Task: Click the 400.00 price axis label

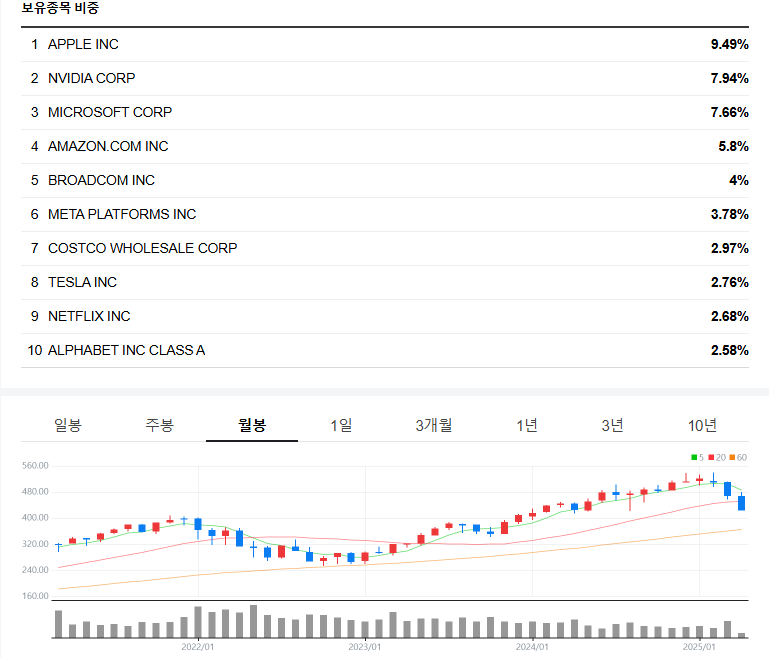Action: click(x=35, y=517)
